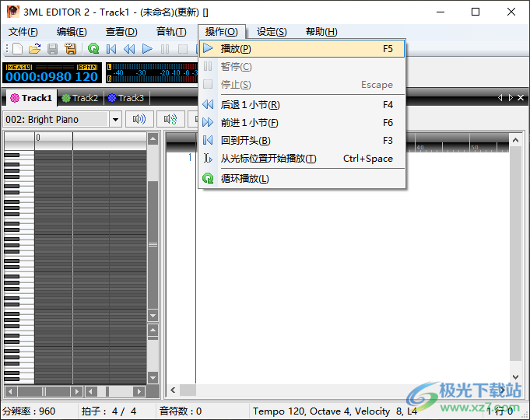Open the 查看(D) menu
This screenshot has width=530, height=420.
[x=121, y=32]
